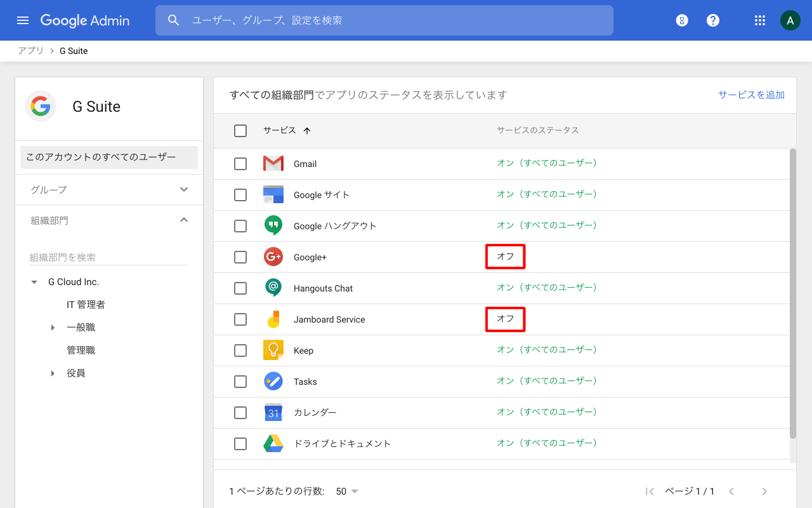Check the Hangouts Chat row checkbox

(240, 288)
